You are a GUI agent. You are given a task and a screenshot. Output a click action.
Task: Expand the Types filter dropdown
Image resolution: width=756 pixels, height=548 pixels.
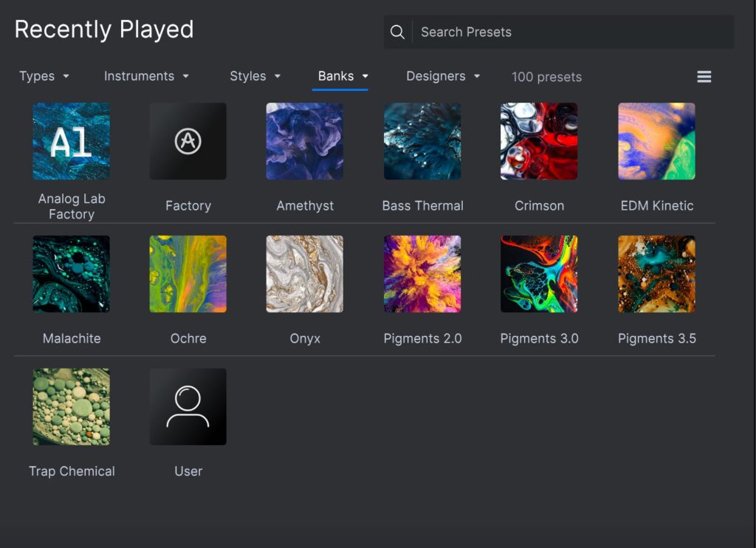(44, 76)
